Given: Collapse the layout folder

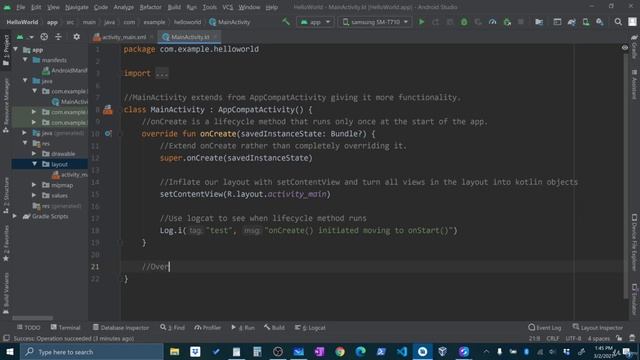Looking at the screenshot, I should (34, 164).
